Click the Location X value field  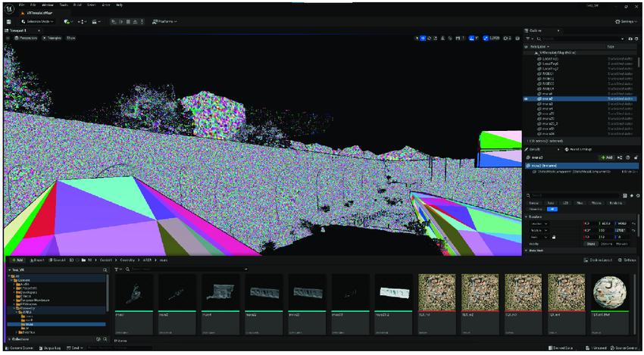tap(591, 223)
